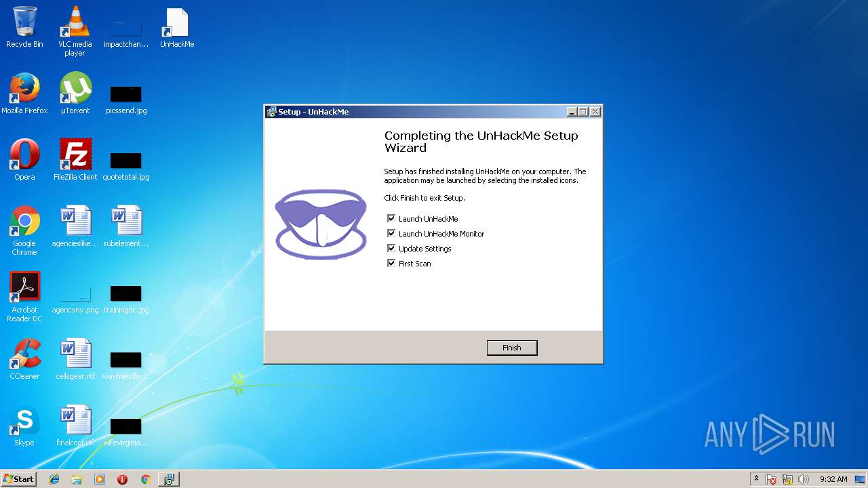Open volume control in tray

[804, 479]
